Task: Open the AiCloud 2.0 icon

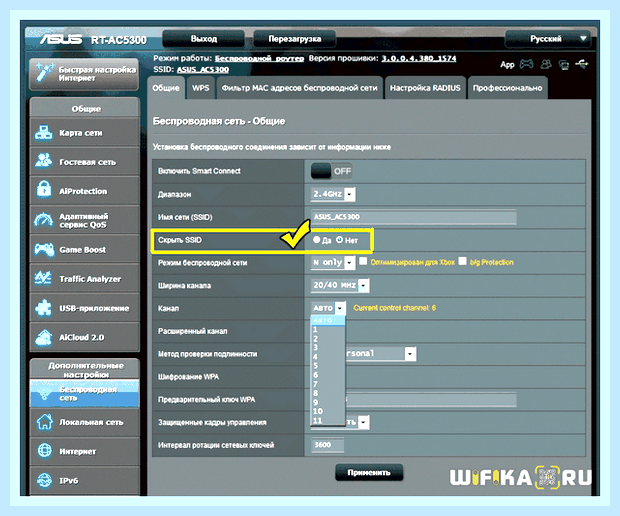Action: [43, 337]
